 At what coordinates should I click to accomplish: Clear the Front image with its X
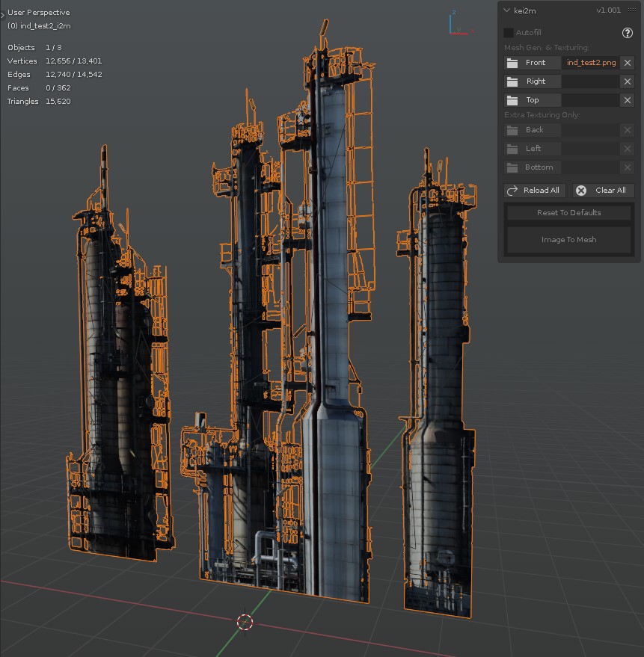[x=628, y=63]
